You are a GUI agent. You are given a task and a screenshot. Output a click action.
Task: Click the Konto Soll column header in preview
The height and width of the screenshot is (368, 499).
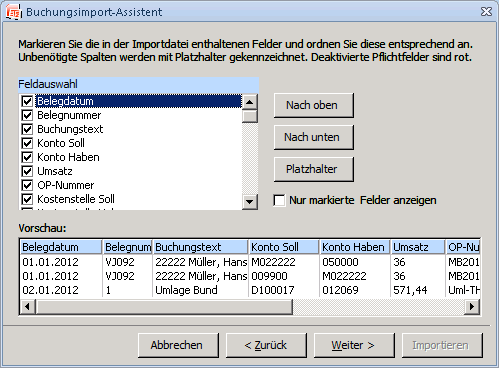[x=284, y=247]
